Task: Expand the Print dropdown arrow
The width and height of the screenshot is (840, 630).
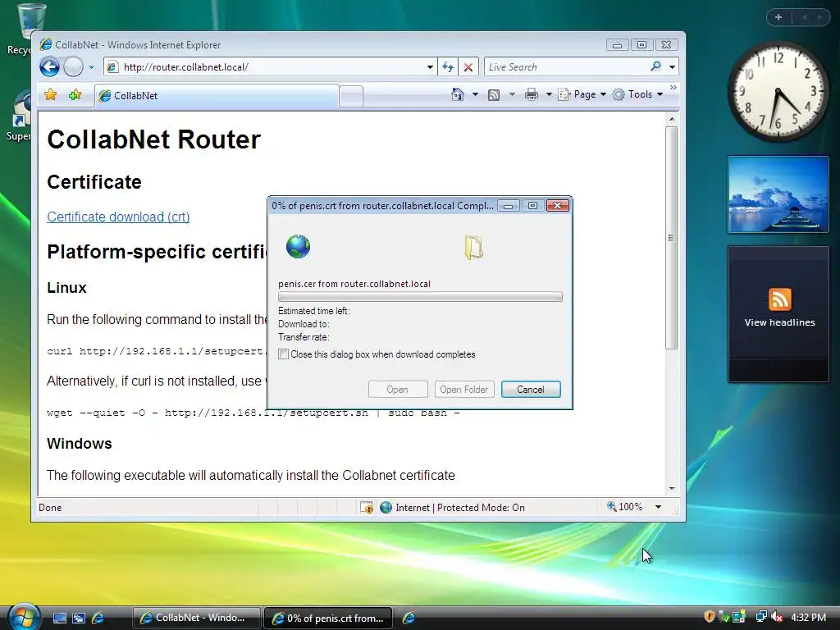Action: (549, 95)
